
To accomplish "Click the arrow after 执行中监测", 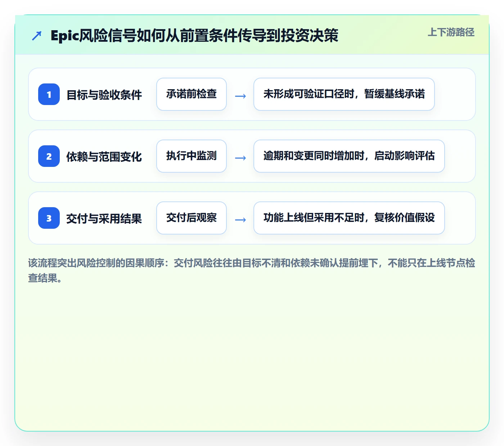I will point(240,158).
